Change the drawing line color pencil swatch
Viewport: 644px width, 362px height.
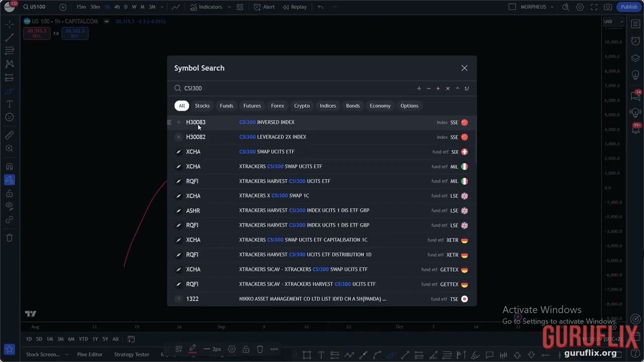[x=193, y=349]
